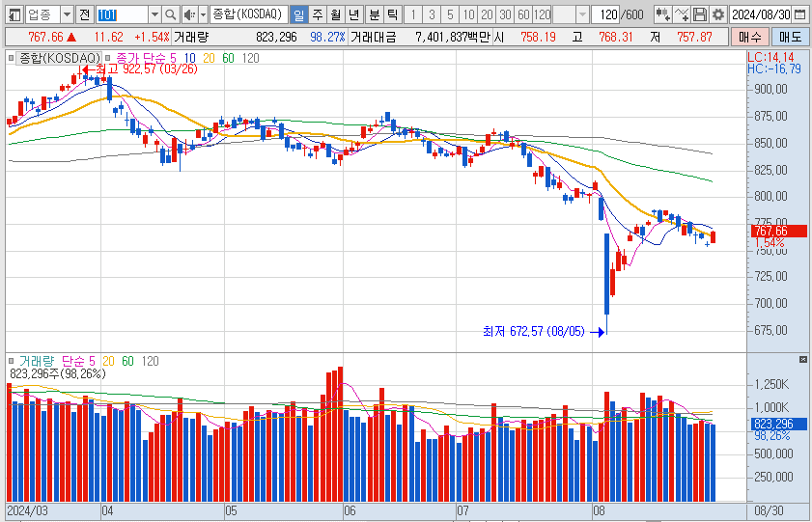
Task: Select the 분 minute period tab
Action: 374,14
